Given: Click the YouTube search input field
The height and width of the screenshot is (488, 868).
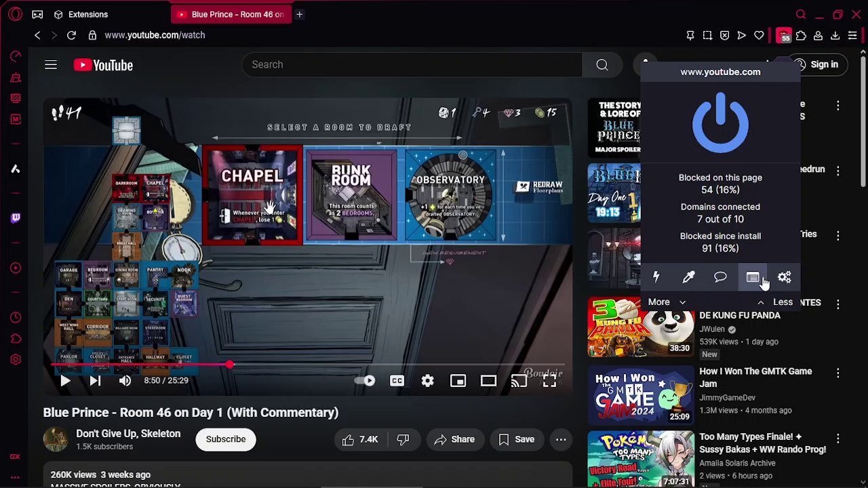Looking at the screenshot, I should tap(412, 64).
